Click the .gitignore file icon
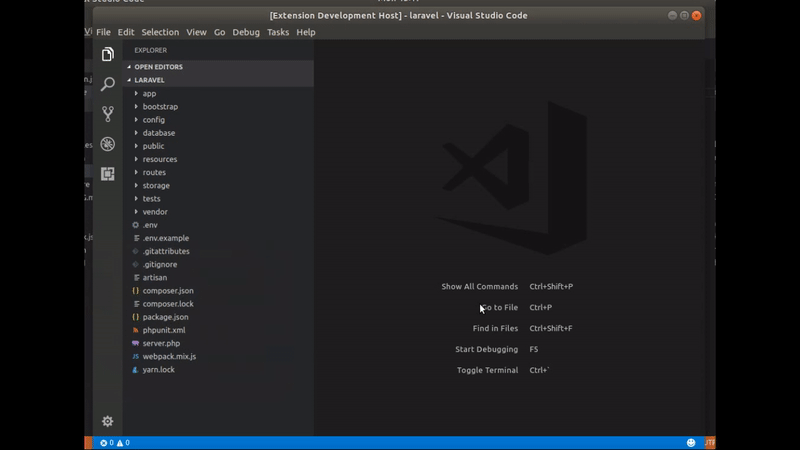Image resolution: width=800 pixels, height=450 pixels. tap(135, 264)
